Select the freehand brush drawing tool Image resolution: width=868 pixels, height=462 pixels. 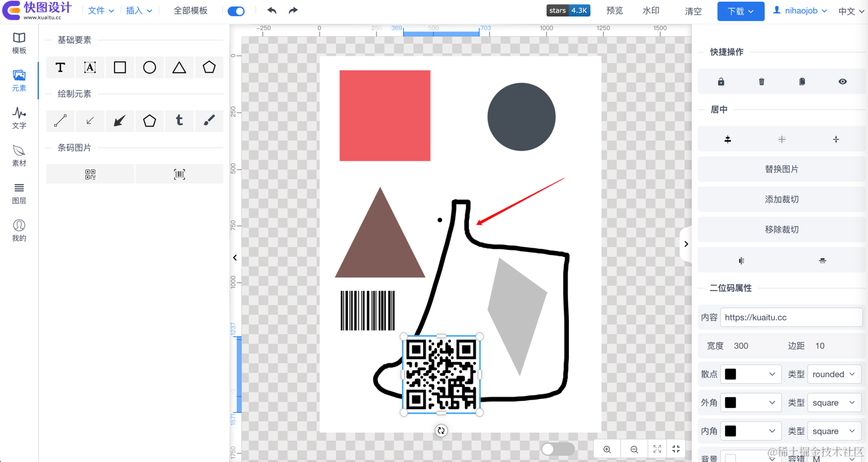(209, 121)
